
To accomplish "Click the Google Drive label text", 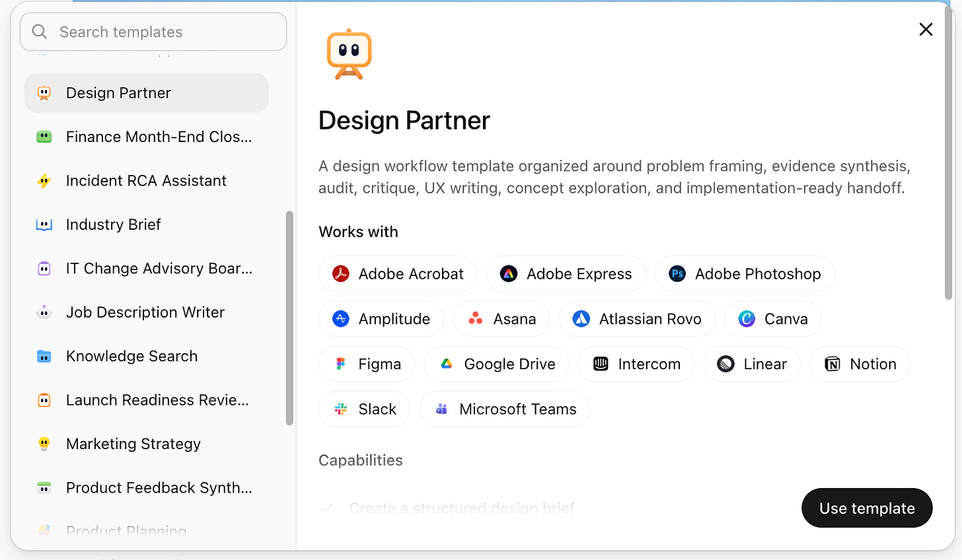I will 510,364.
